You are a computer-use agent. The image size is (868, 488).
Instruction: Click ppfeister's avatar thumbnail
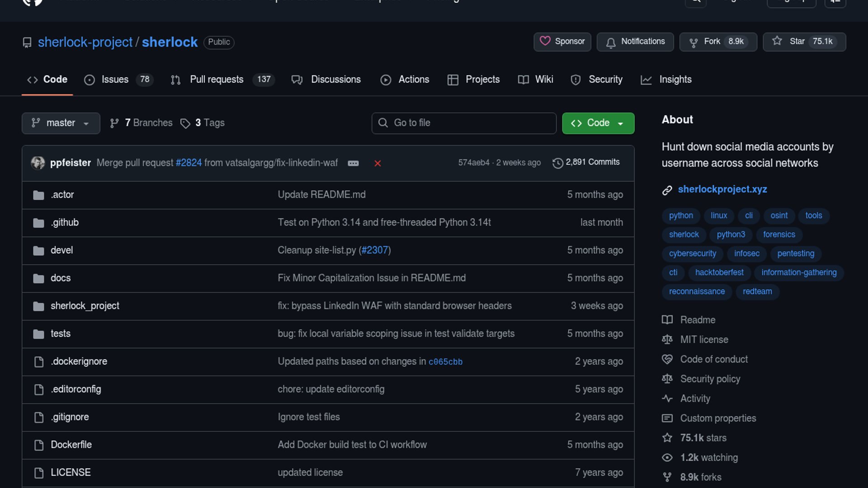pos(38,163)
